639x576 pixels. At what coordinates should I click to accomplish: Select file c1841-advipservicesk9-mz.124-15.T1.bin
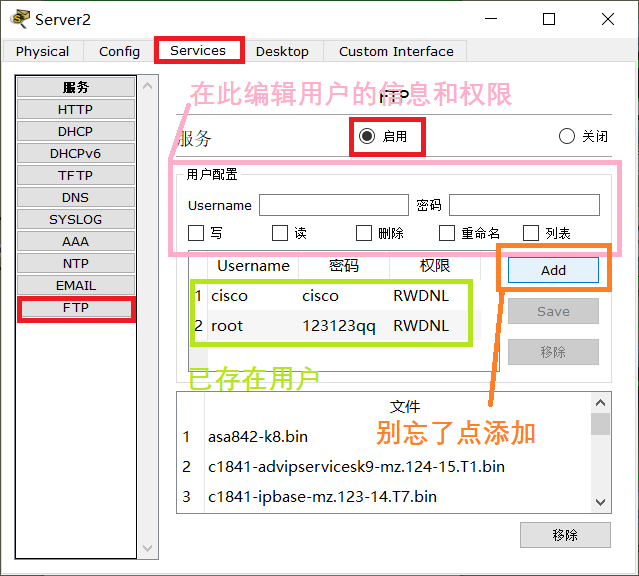356,466
